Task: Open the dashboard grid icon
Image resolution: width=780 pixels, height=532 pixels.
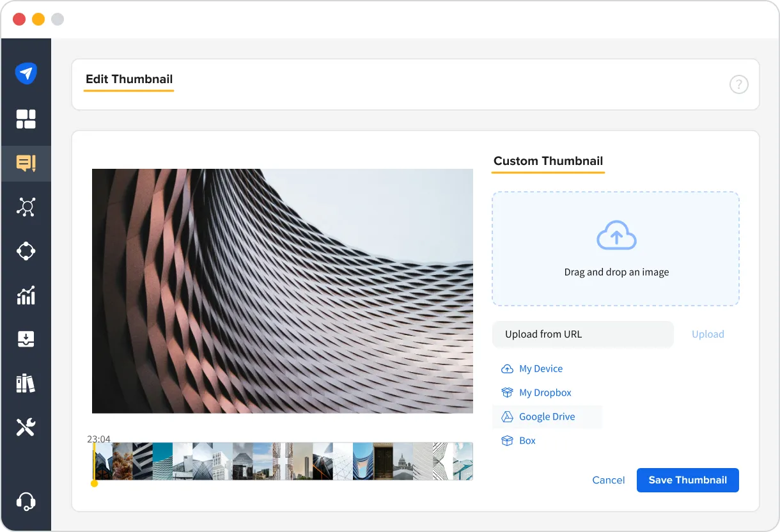Action: pyautogui.click(x=26, y=119)
